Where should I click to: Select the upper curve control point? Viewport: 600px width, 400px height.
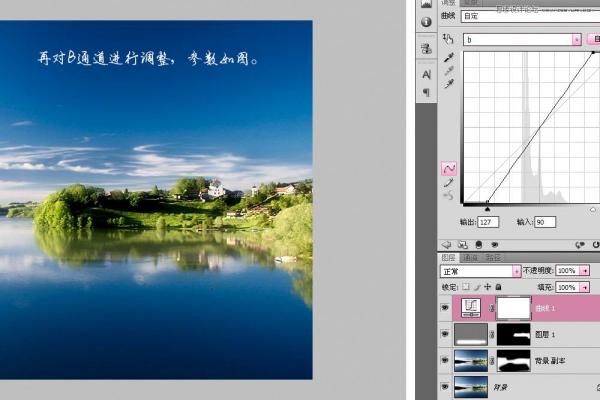pos(593,52)
